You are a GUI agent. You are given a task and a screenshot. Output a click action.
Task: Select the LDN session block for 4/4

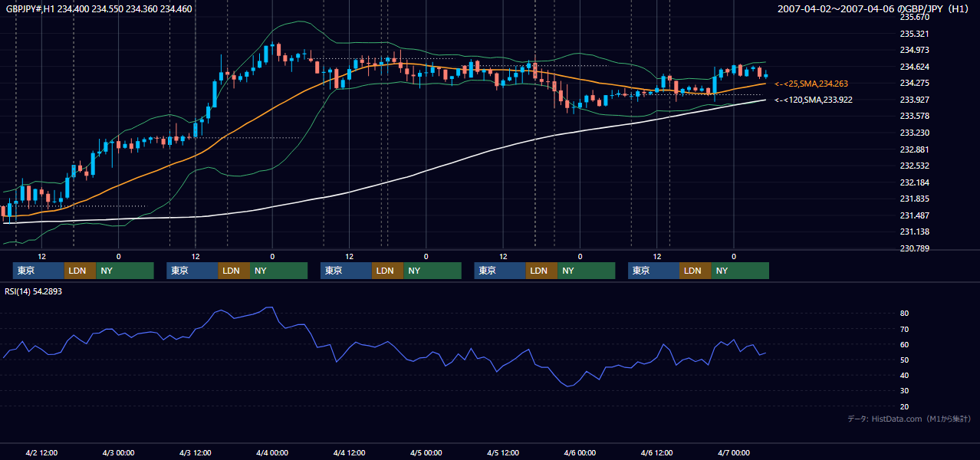click(387, 271)
